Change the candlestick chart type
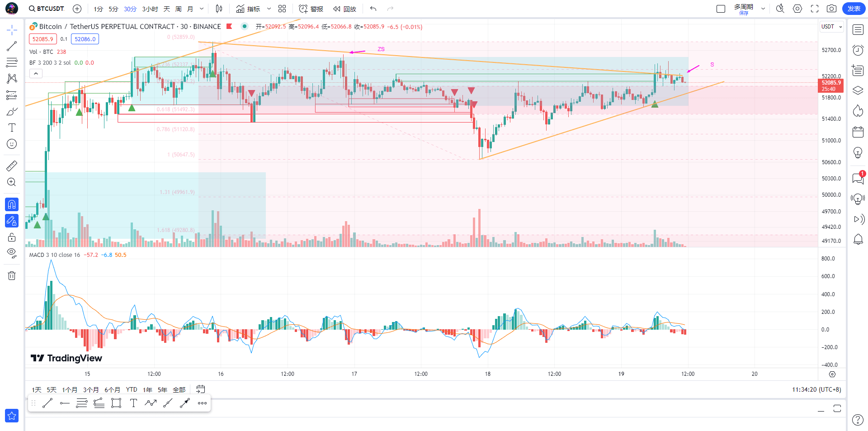The width and height of the screenshot is (868, 431). pos(219,9)
